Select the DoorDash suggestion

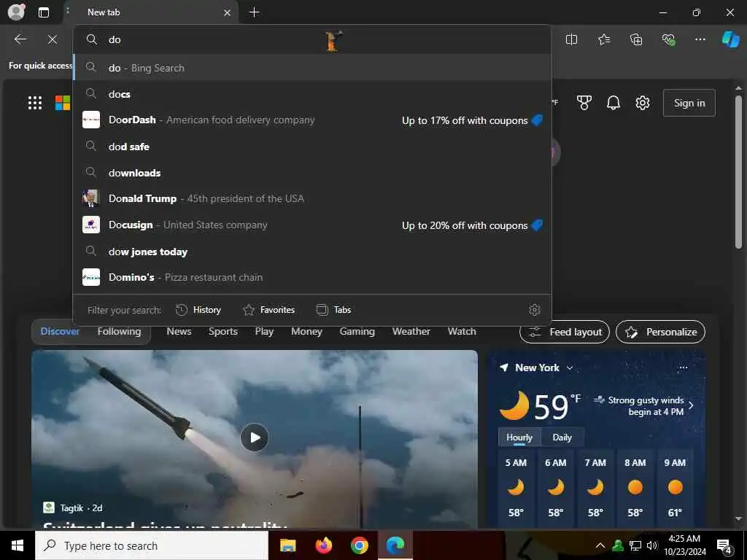pos(312,120)
